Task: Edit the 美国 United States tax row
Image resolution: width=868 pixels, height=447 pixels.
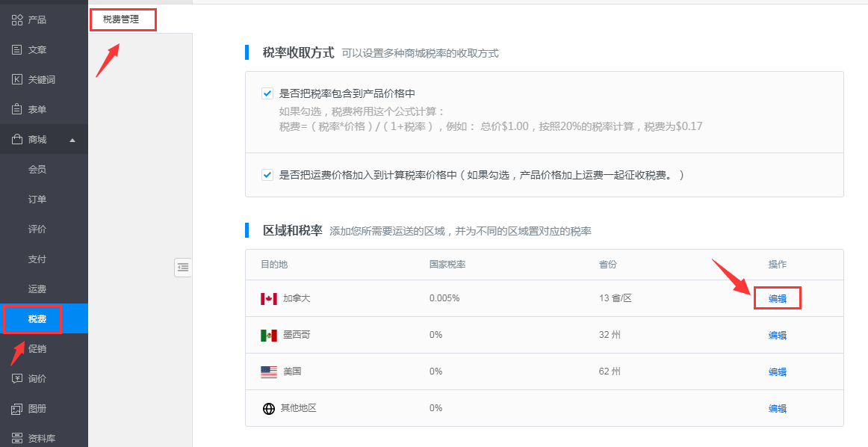Action: 777,372
